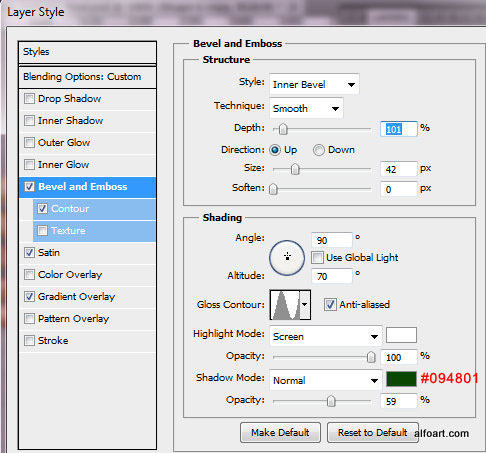Select the Stroke style entry
This screenshot has width=486, height=453.
tap(87, 340)
